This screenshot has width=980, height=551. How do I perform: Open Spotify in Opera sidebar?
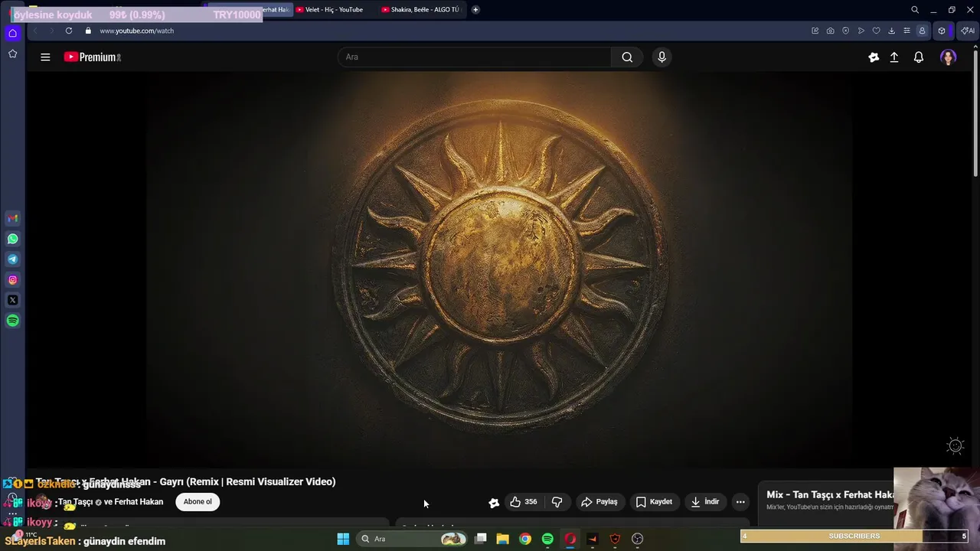click(12, 321)
